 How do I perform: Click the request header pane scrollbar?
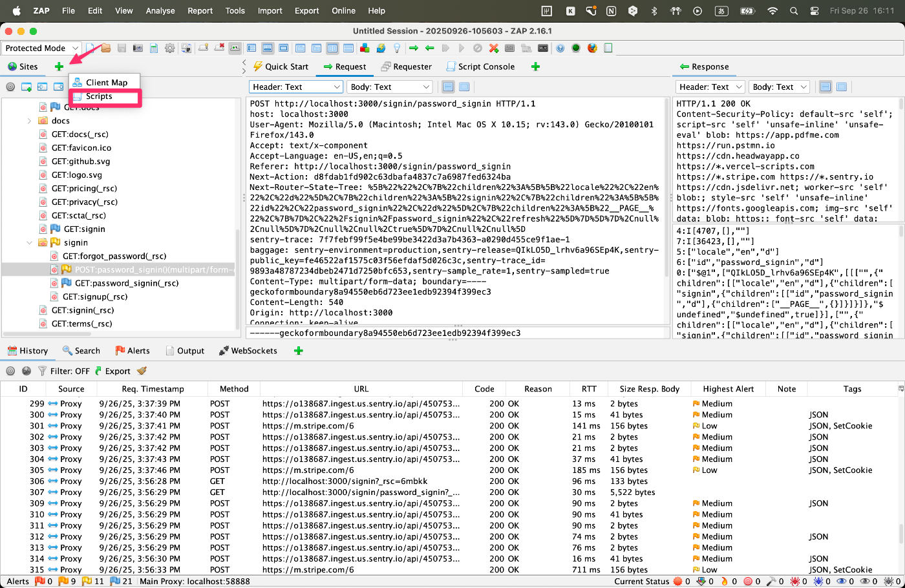666,187
